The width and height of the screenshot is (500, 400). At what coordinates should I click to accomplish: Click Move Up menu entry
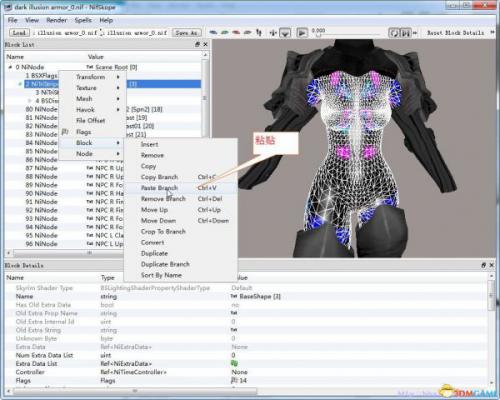point(181,210)
